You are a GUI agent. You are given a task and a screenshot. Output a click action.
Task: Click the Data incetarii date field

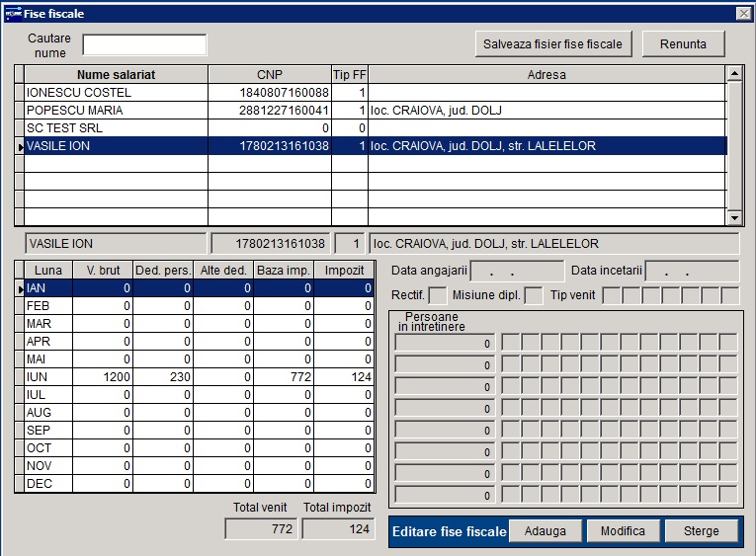[x=692, y=271]
